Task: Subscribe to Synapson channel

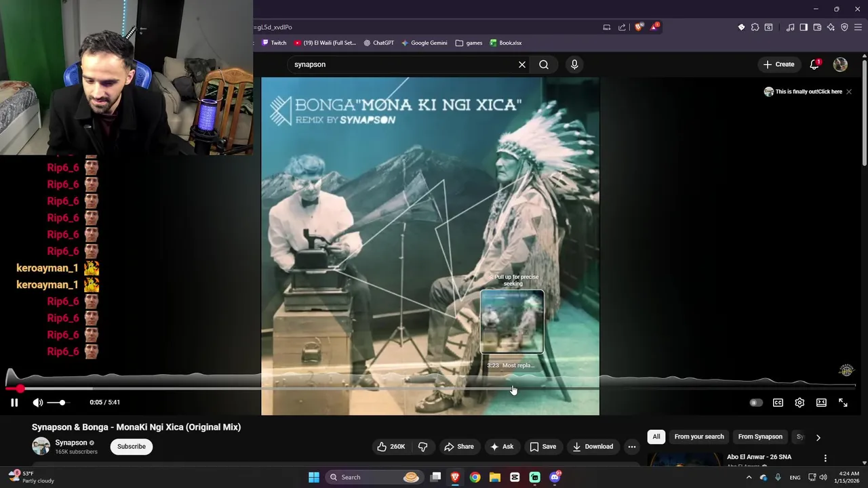Action: pos(132,447)
